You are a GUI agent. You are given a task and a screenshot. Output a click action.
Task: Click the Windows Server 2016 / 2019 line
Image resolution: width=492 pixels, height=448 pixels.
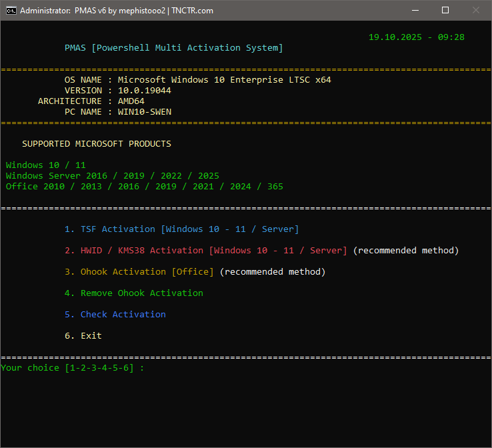pos(112,175)
